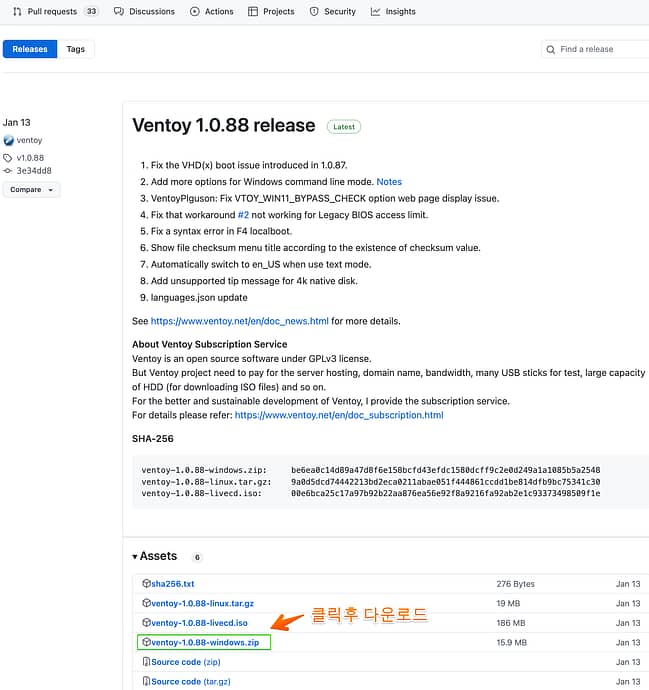Click the search magnifier icon
This screenshot has width=649, height=690.
pos(550,49)
